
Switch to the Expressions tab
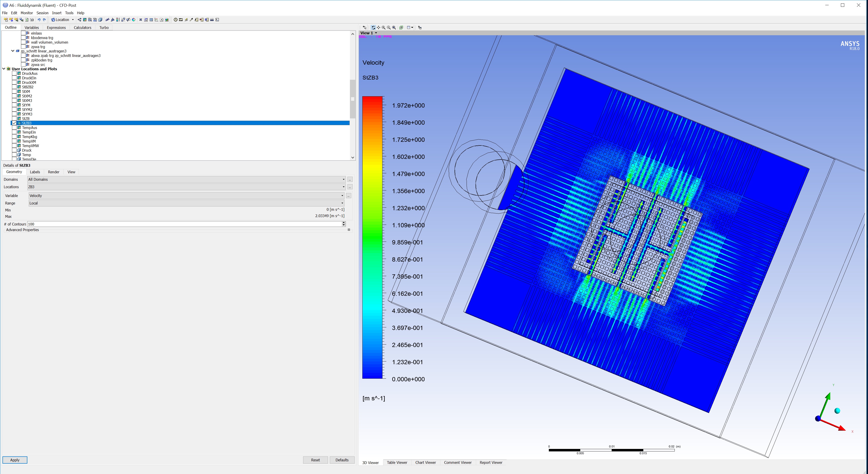click(56, 28)
